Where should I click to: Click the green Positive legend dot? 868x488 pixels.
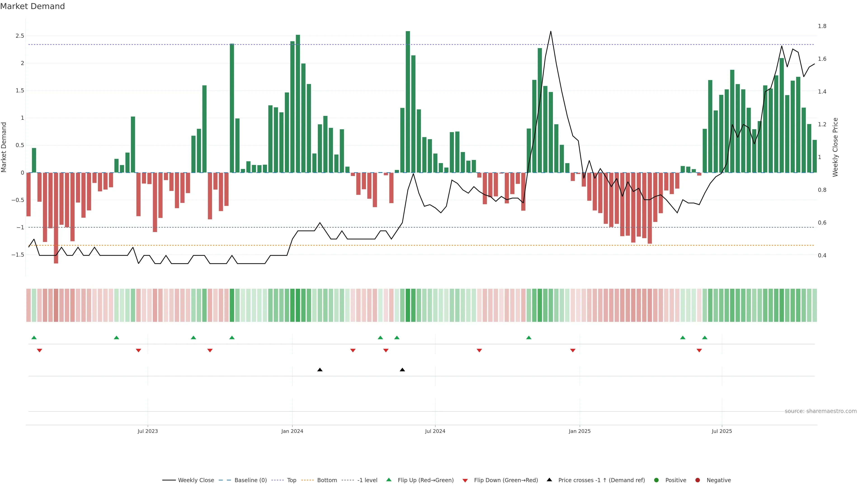656,480
